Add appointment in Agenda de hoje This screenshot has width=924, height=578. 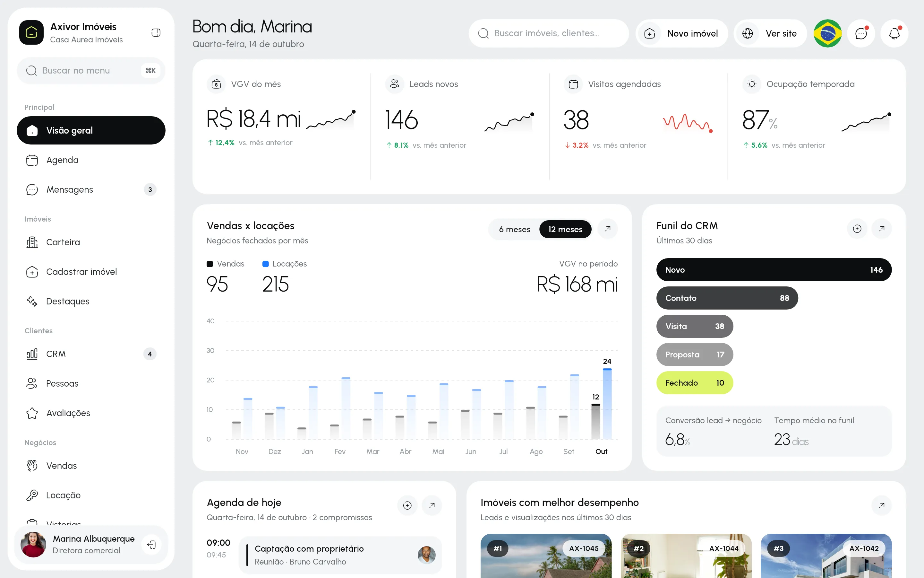(x=407, y=505)
